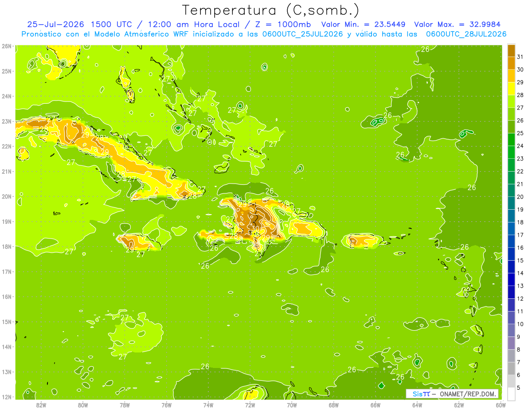Select the 'Valor Min. = 23.5449' readout

coord(364,24)
